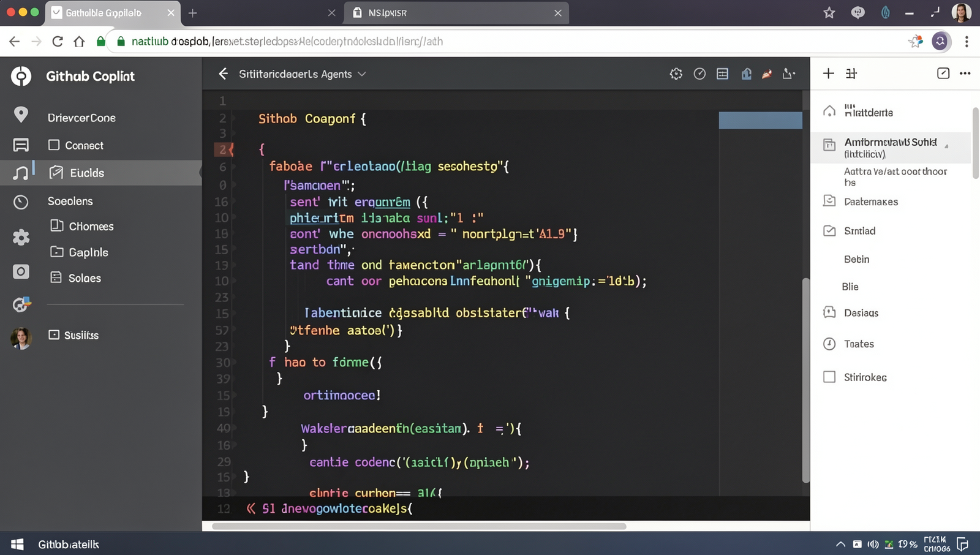Click the grid hash icon in right panel
Screen dimensions: 980x555
pyautogui.click(x=851, y=74)
